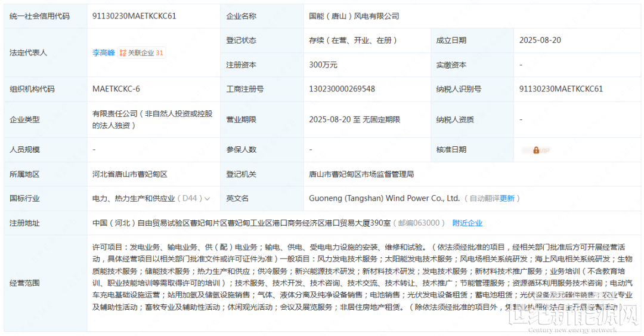Click the 更新 link after English name
Screen dimensions: 644x336
click(507, 199)
